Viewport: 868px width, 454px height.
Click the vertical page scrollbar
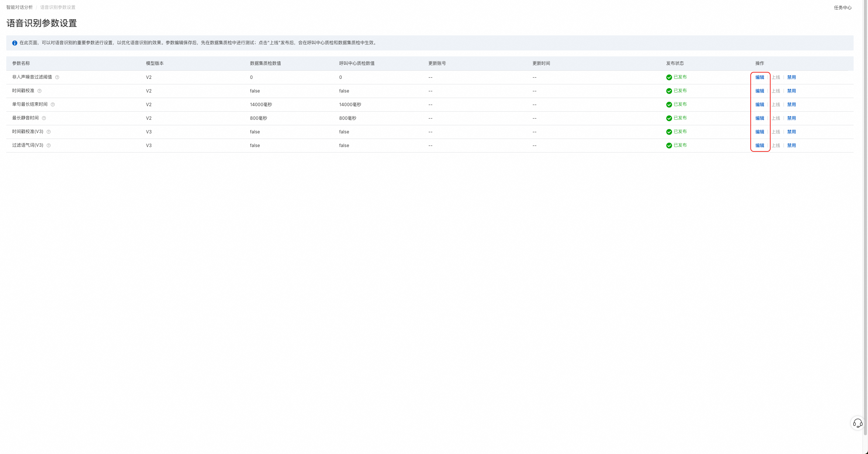[865, 221]
